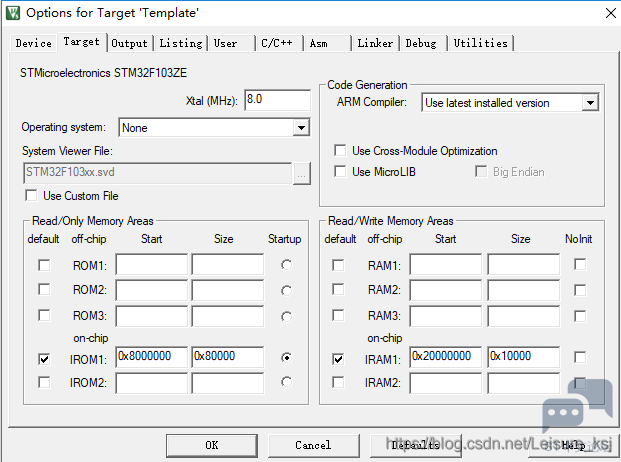This screenshot has height=462, width=621.
Task: Uncheck the IRAM1 default checkbox
Action: 338,359
